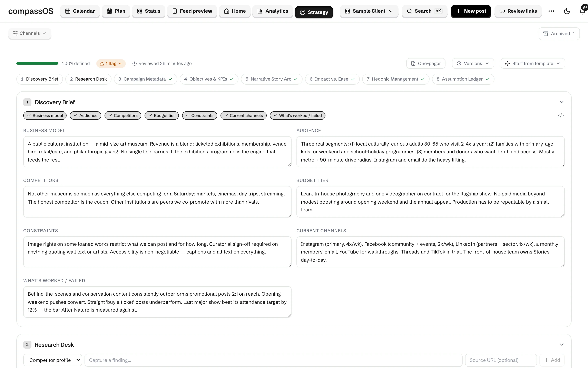The image size is (588, 368).
Task: Open notifications bell
Action: 582,11
